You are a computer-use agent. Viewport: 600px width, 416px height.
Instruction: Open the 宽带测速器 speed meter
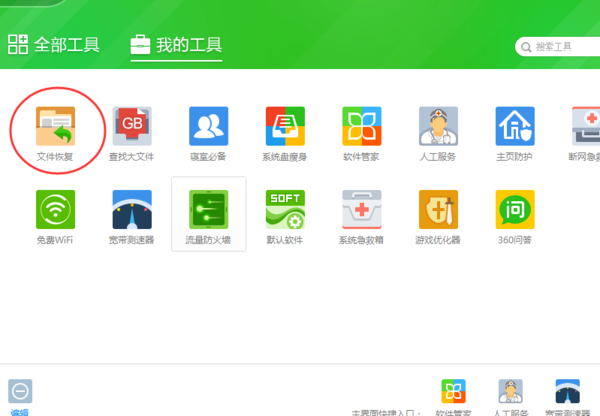pyautogui.click(x=132, y=210)
